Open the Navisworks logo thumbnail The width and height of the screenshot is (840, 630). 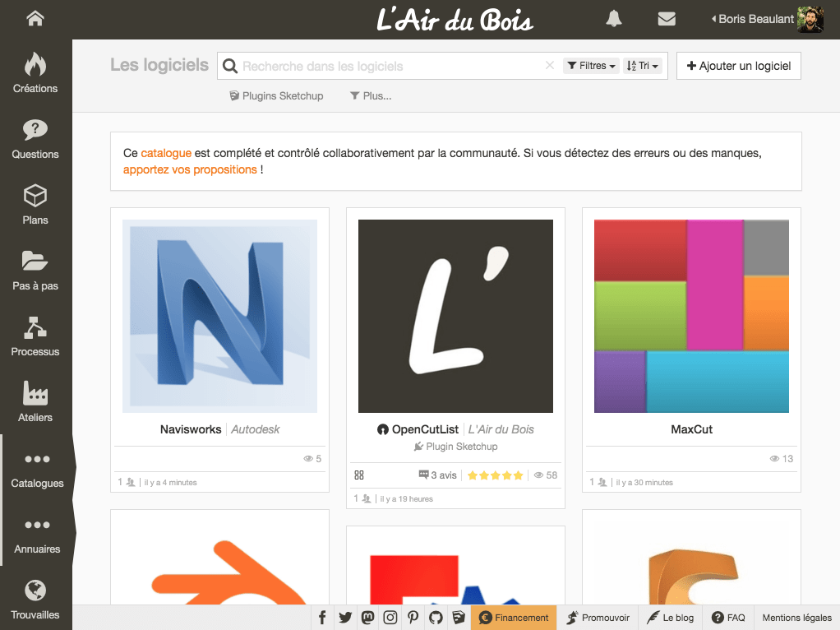coord(219,316)
